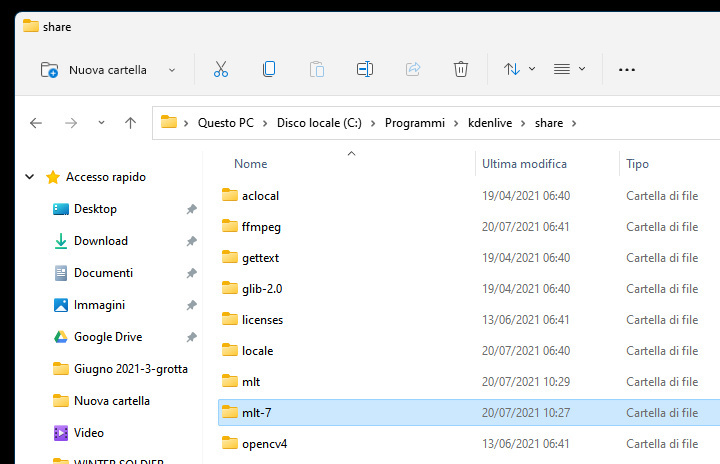Open Immagini in the sidebar

(x=99, y=305)
